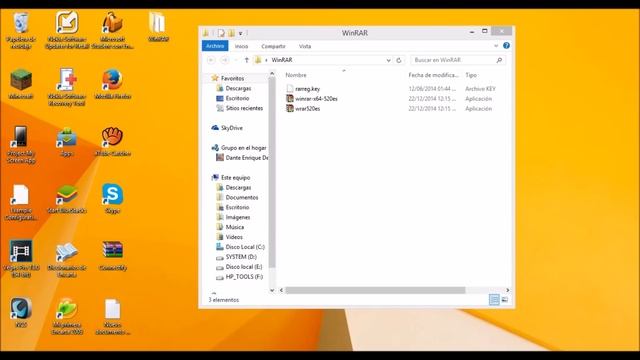Image resolution: width=640 pixels, height=360 pixels.
Task: Switch to the details view button
Action: tap(494, 300)
